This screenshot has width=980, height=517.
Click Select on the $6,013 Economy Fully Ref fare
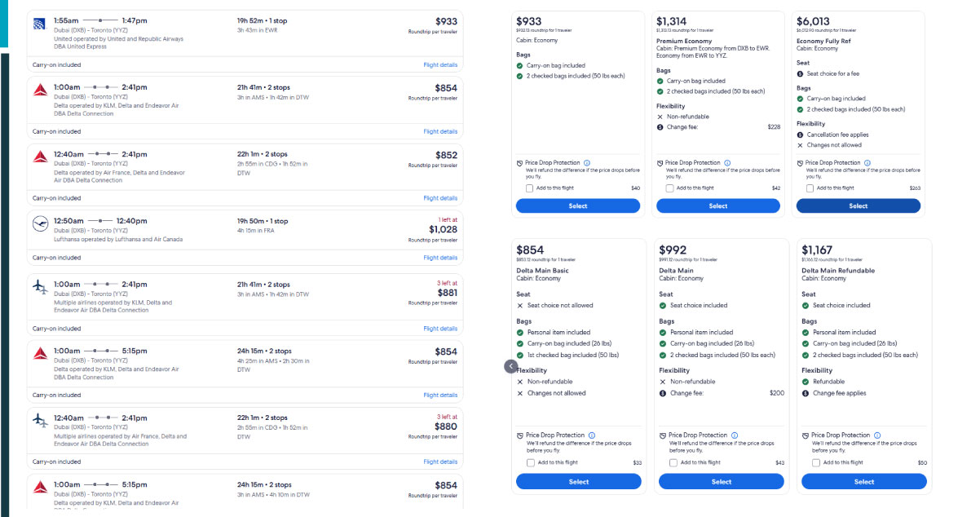pyautogui.click(x=858, y=205)
